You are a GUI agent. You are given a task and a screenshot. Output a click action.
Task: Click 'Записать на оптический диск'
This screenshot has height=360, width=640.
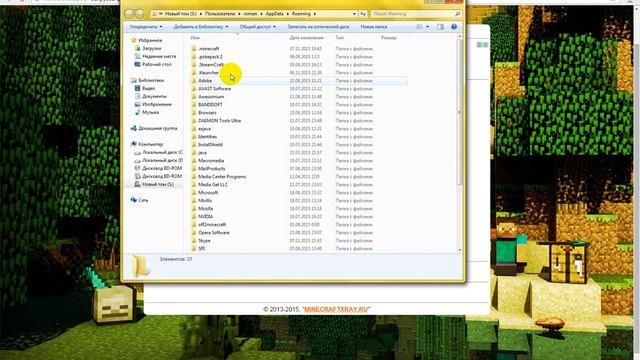point(318,27)
